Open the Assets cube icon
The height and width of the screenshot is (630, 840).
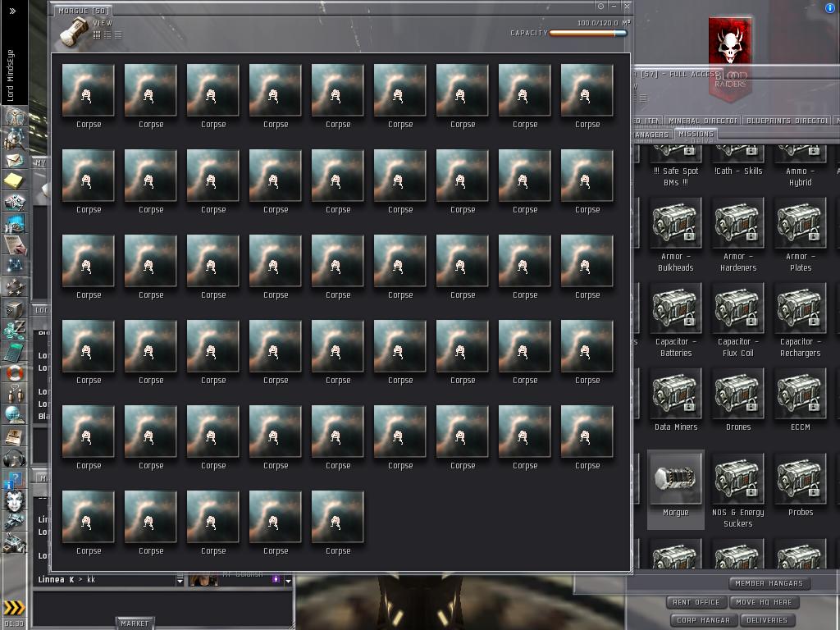click(x=15, y=308)
